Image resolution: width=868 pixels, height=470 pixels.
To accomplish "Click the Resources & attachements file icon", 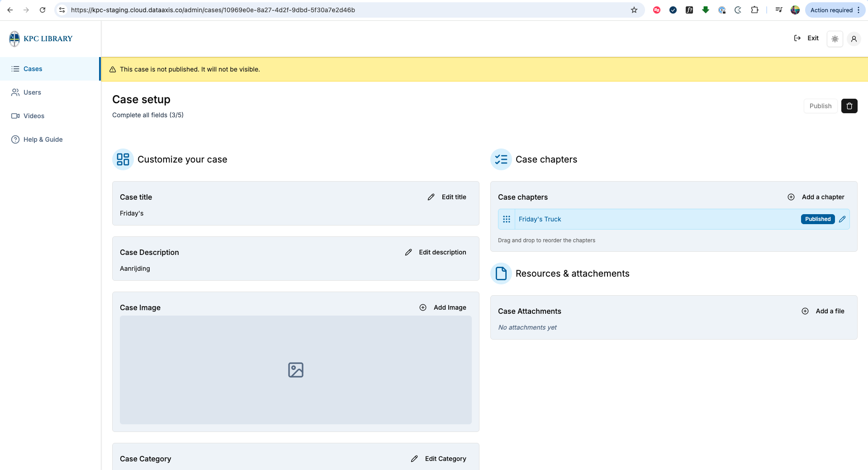I will click(501, 273).
